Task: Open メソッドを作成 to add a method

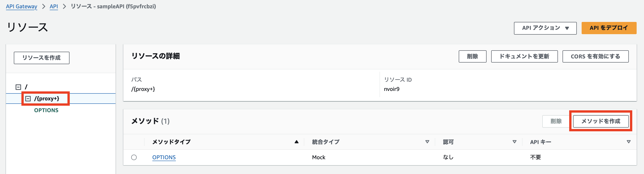Action: tap(601, 121)
